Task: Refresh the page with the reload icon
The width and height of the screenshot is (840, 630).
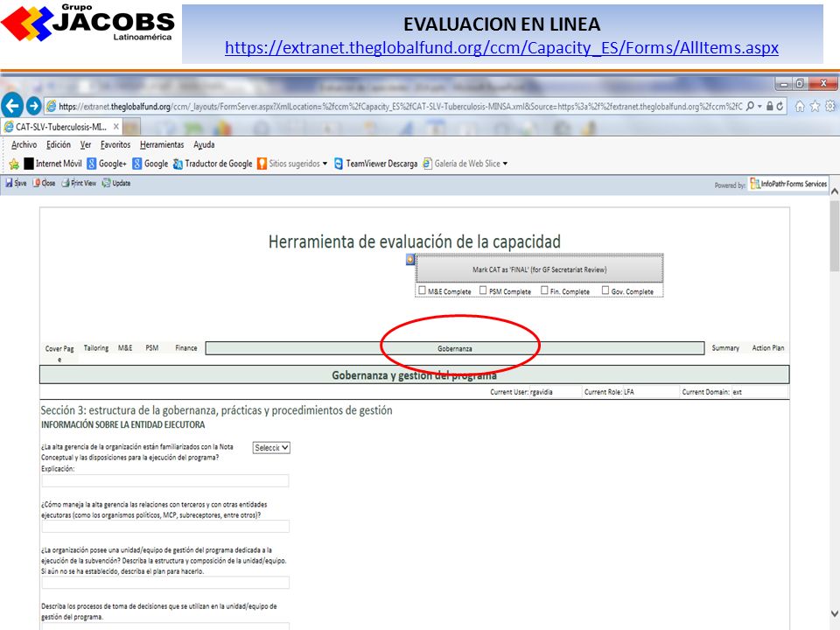Action: point(780,106)
